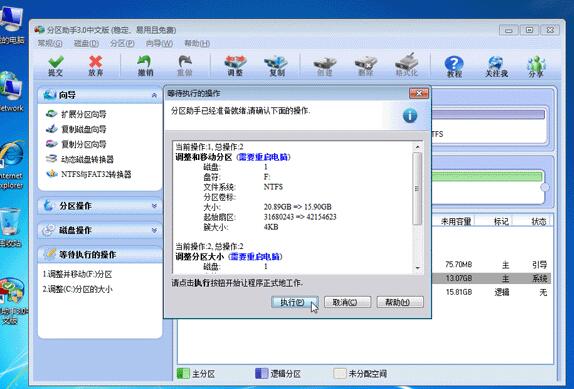Image resolution: width=574 pixels, height=389 pixels.
Task: Click the 撤销 undo arrow icon
Action: (x=145, y=66)
